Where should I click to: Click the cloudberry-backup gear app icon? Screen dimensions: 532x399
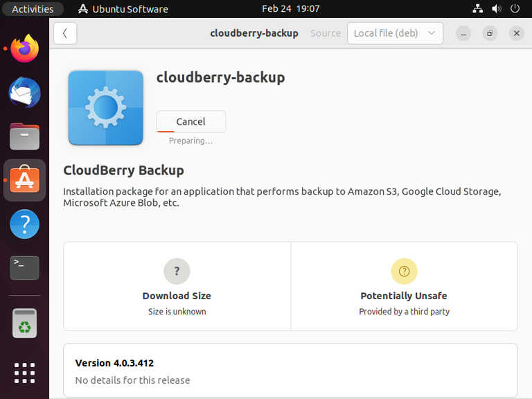click(105, 107)
